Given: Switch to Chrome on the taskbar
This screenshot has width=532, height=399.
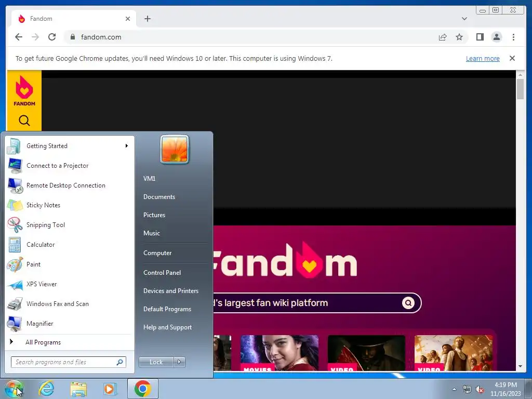Looking at the screenshot, I should (143, 389).
